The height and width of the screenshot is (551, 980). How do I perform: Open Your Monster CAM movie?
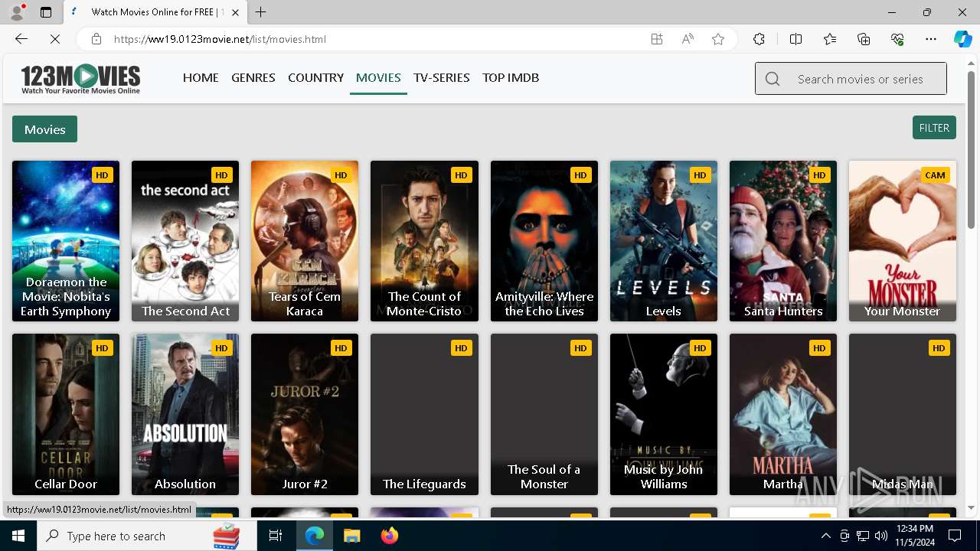[x=903, y=241]
